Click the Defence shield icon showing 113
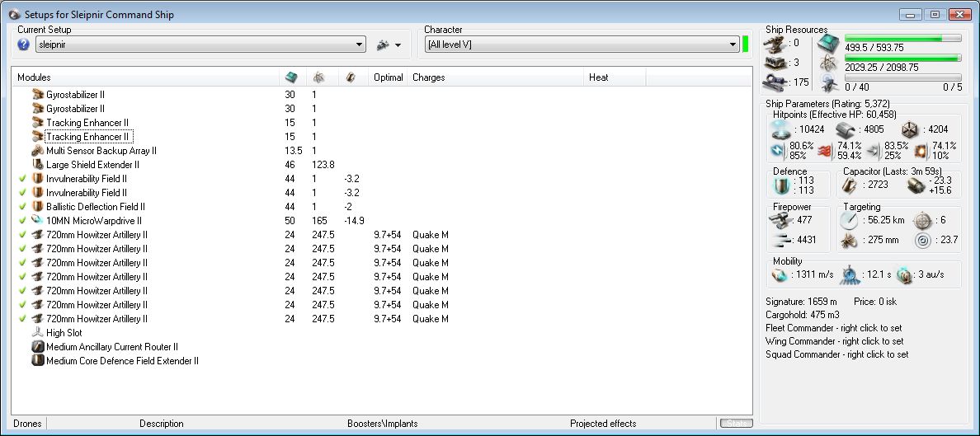 pyautogui.click(x=780, y=185)
